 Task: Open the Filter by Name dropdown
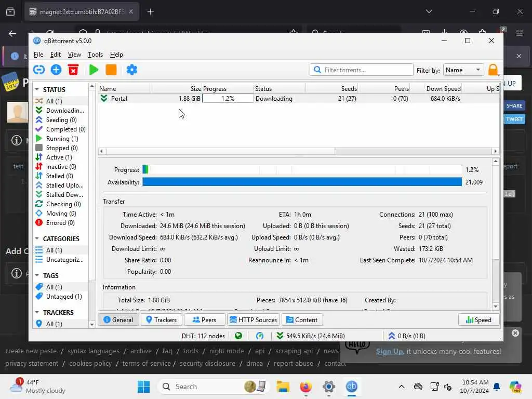[463, 70]
